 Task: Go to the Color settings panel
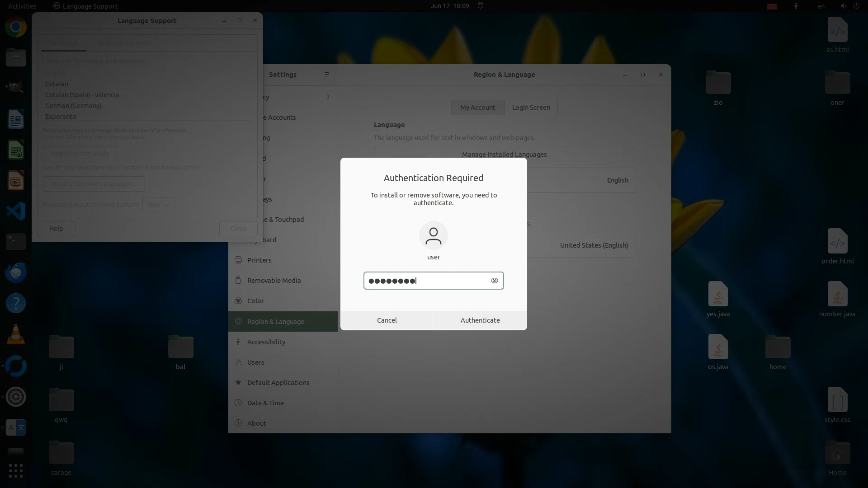[x=255, y=301]
